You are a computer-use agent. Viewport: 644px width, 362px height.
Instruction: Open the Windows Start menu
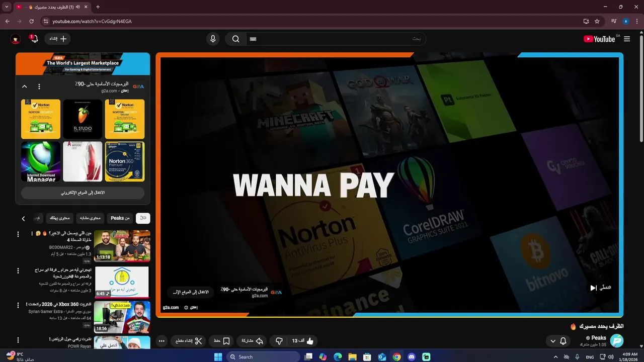coord(218,357)
